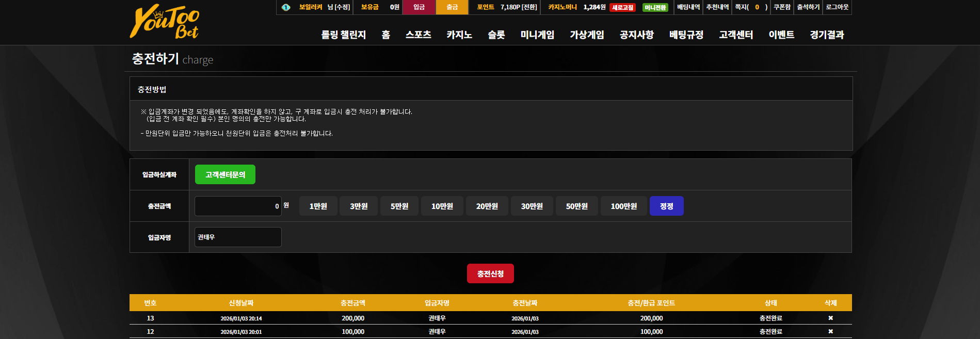980x339 pixels.
Task: Delete charge record number 13
Action: coord(830,318)
